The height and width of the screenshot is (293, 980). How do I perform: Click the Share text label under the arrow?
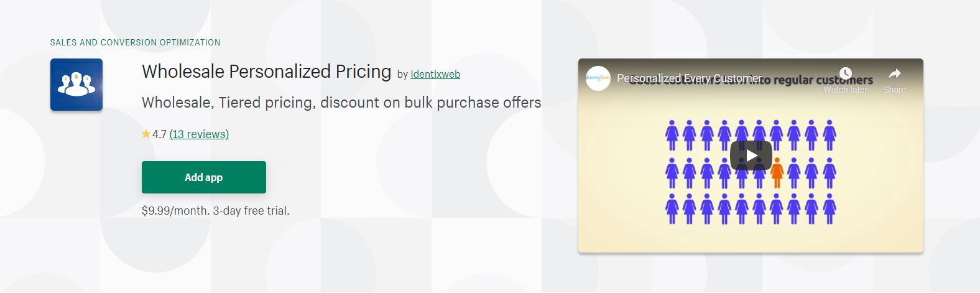coord(895,90)
